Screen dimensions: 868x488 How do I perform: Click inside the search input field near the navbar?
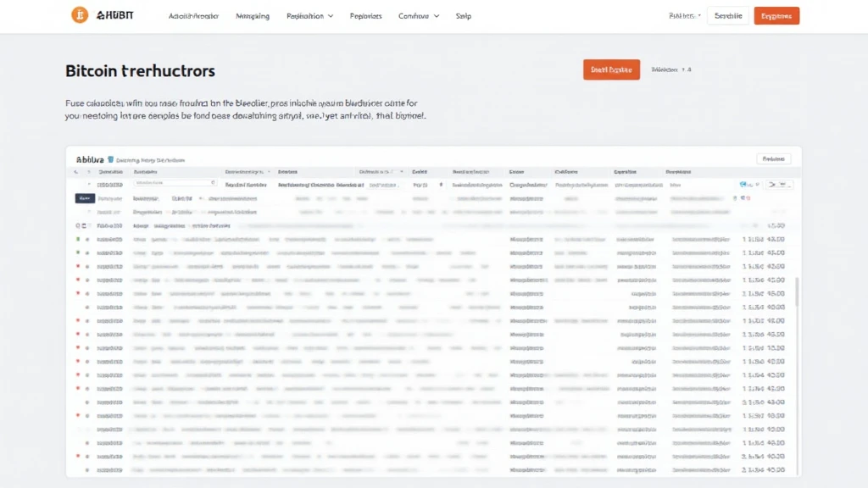pos(727,15)
